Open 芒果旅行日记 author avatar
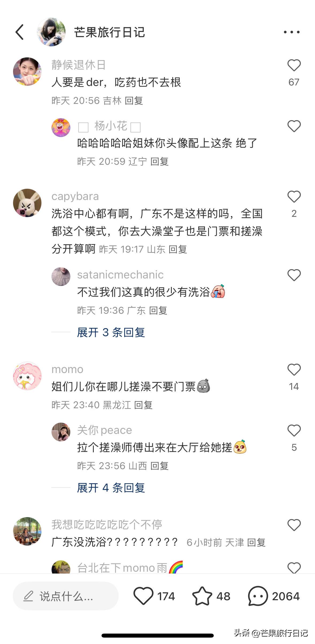Screen dimensions: 315x644 (x=51, y=32)
